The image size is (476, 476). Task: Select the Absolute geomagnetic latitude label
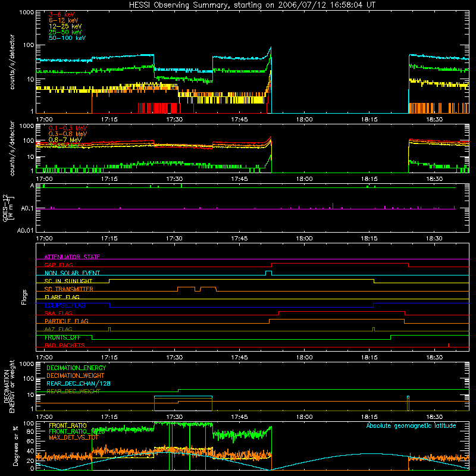point(411,425)
